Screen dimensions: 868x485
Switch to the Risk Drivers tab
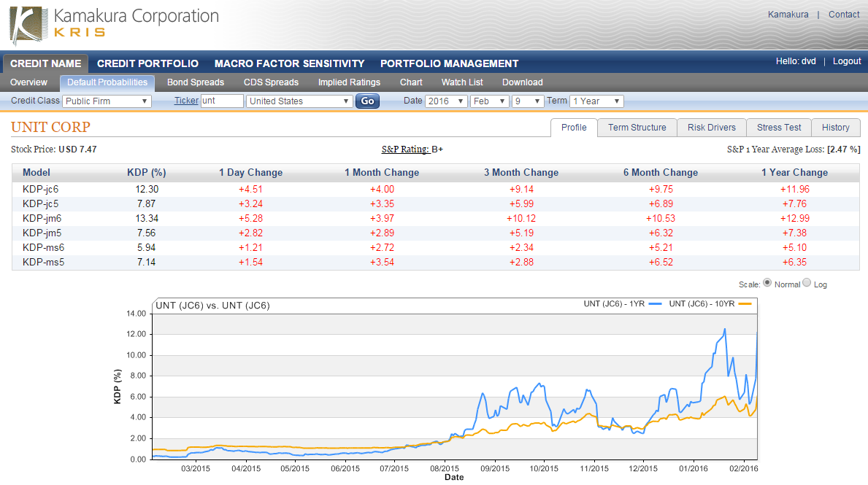711,128
